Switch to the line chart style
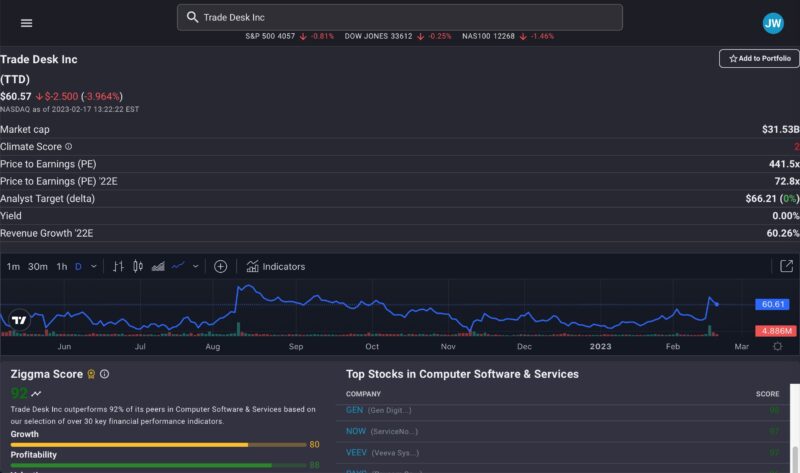This screenshot has height=473, width=800. 178,266
